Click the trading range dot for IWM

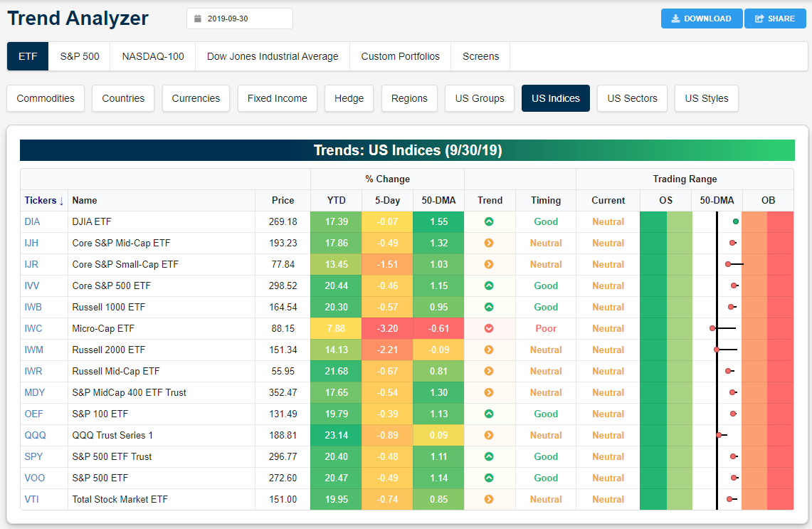[717, 350]
